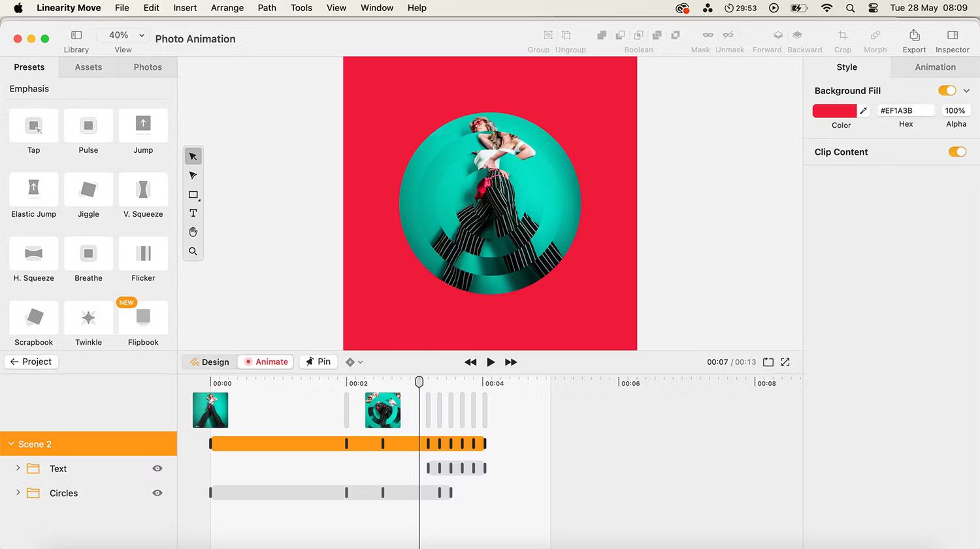Select the Zoom tool
The height and width of the screenshot is (549, 980).
(193, 251)
